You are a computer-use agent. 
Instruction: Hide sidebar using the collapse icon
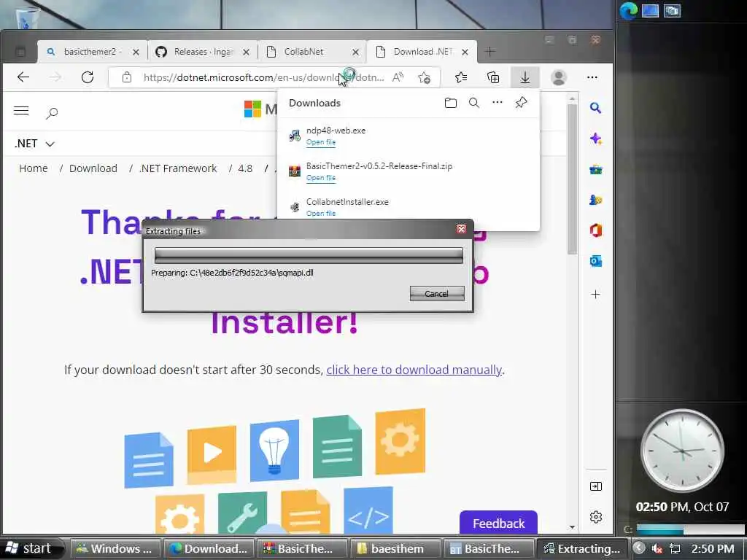tap(595, 486)
